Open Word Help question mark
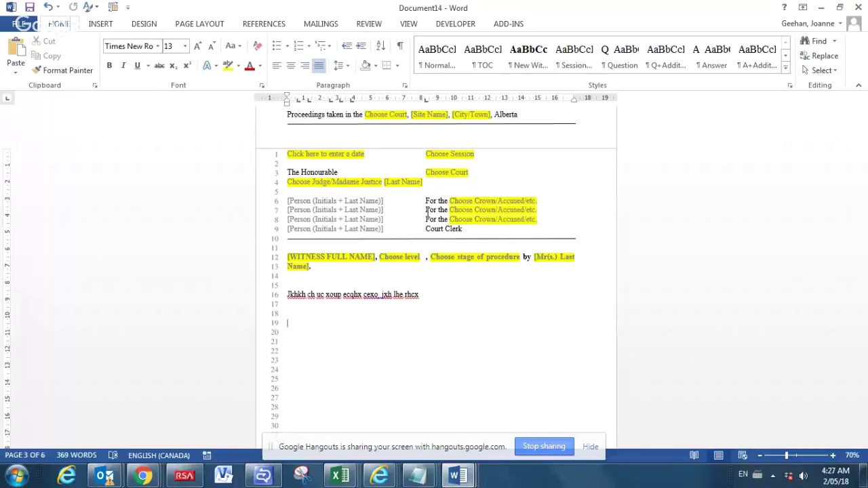 coord(784,7)
